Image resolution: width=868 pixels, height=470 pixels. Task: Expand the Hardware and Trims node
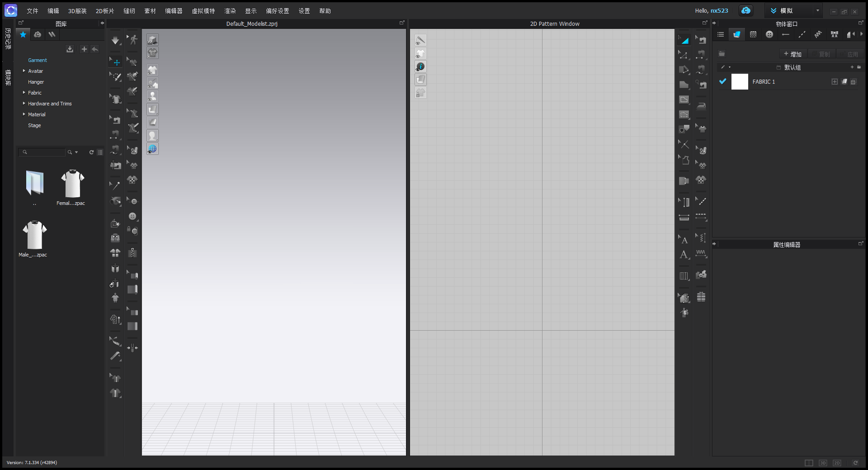coord(24,104)
